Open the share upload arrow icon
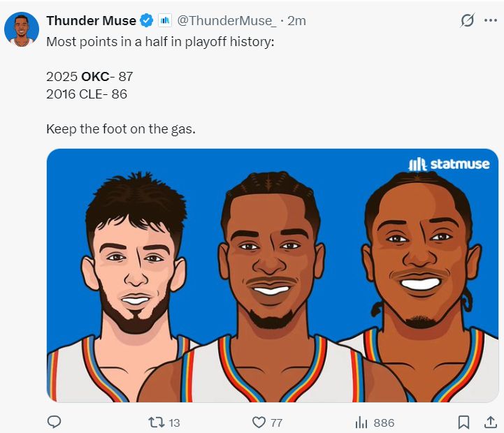The height and width of the screenshot is (433, 504). (491, 422)
